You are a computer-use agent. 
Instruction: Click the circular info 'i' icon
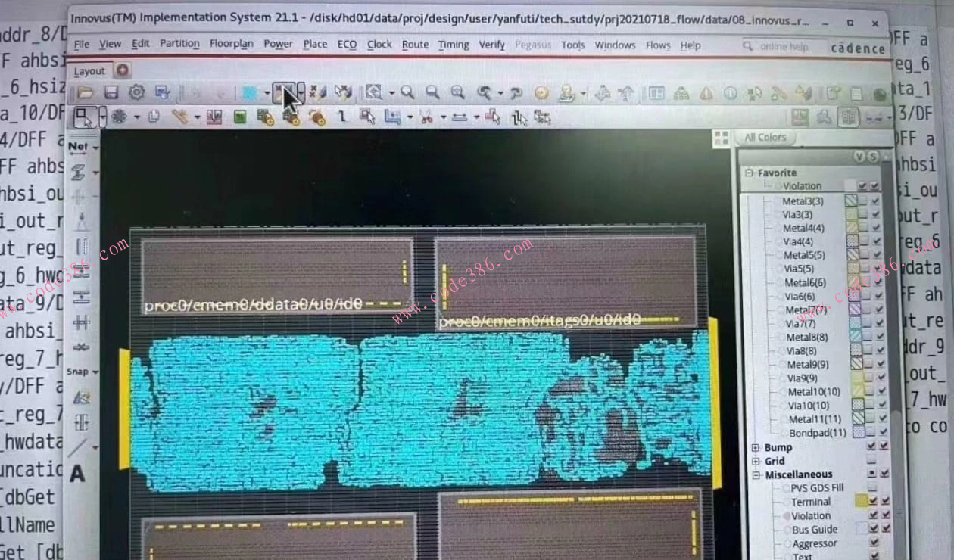coord(730,93)
